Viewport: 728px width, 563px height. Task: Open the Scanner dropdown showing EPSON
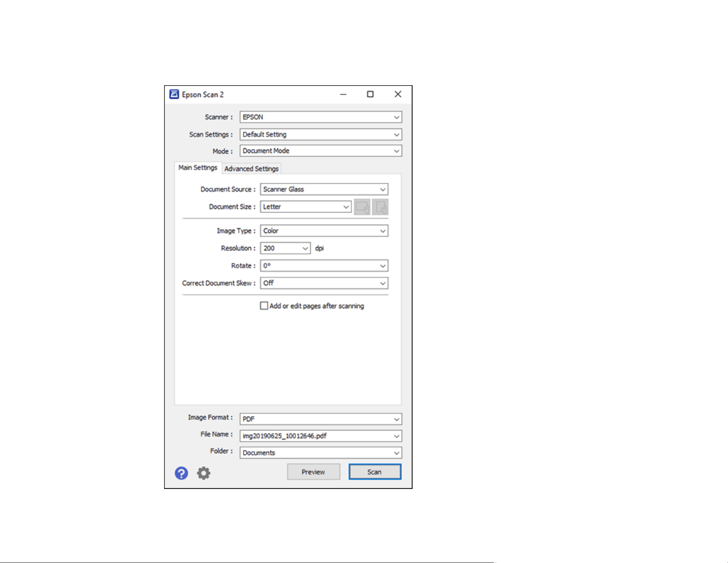(321, 117)
